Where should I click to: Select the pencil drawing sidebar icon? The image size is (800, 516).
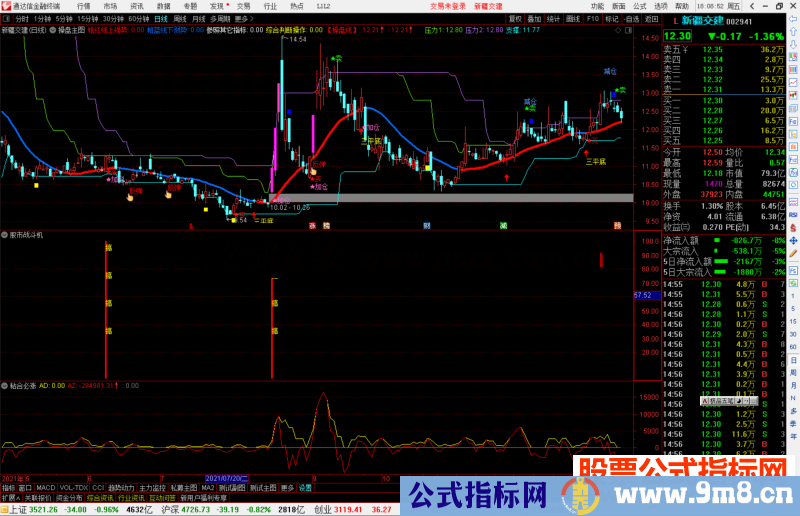[793, 253]
